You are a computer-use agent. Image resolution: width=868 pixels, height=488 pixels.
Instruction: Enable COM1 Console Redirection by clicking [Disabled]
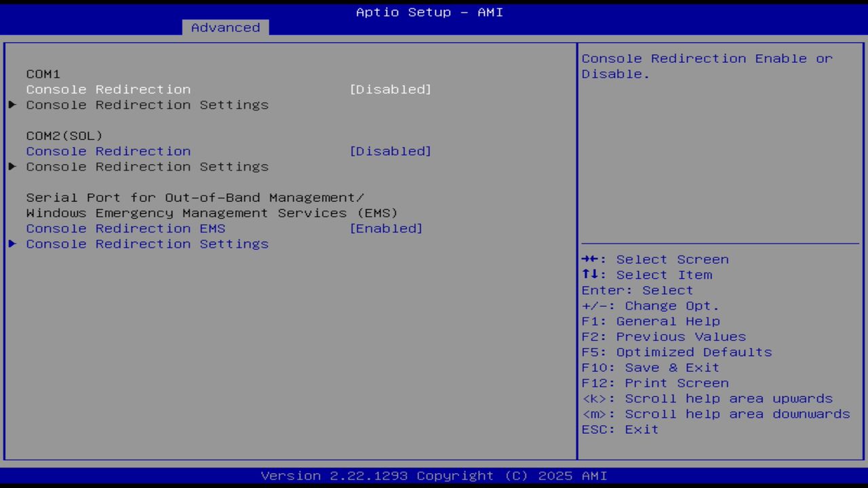(x=391, y=89)
